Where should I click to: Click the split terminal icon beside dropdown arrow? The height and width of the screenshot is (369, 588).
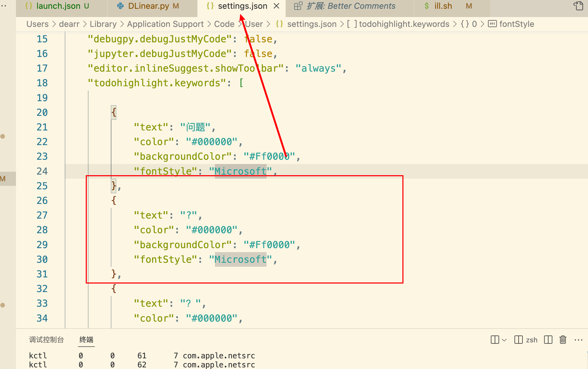(495, 340)
